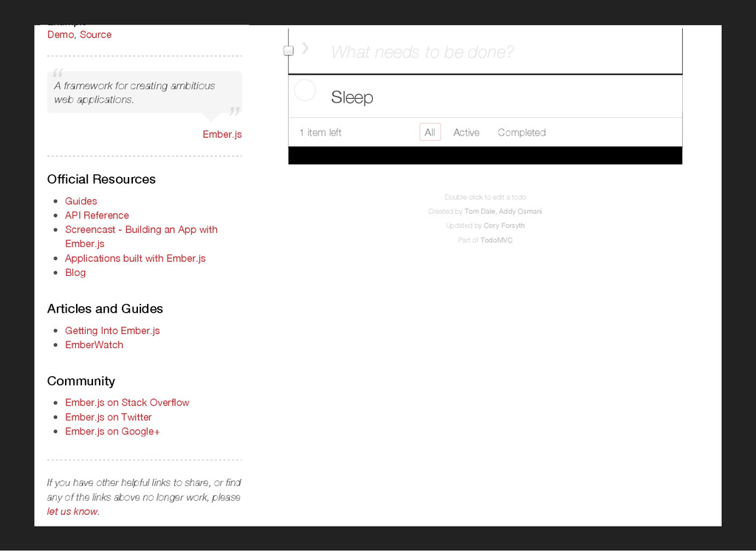Screen dimensions: 756x551
Task: Switch to the Active filter
Action: (467, 133)
